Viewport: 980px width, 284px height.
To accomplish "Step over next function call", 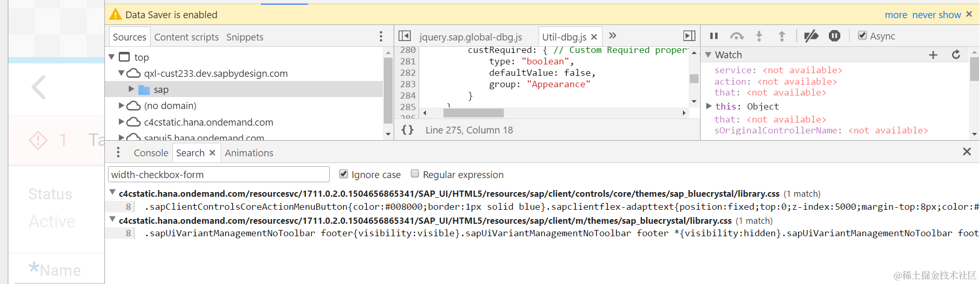I will 737,36.
